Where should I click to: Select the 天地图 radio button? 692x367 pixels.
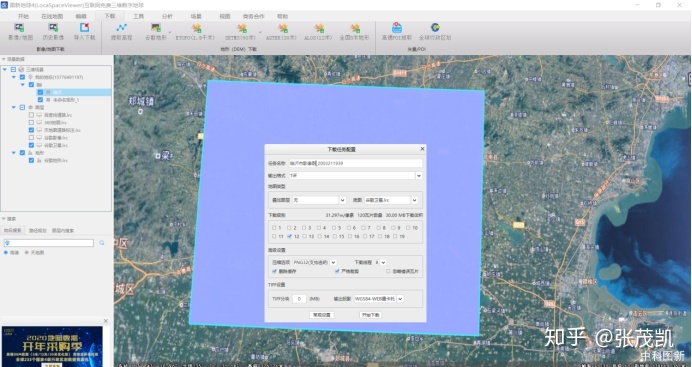point(26,253)
